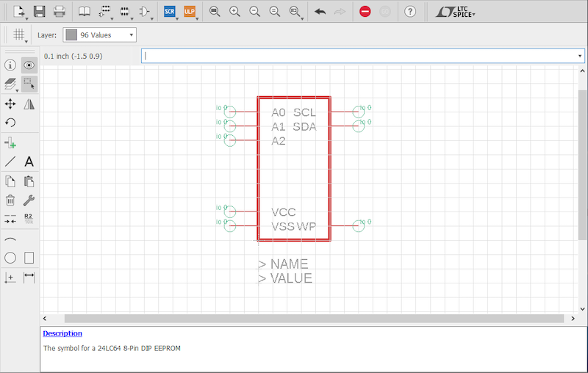Select the Circle tool
588x373 pixels.
click(x=10, y=258)
